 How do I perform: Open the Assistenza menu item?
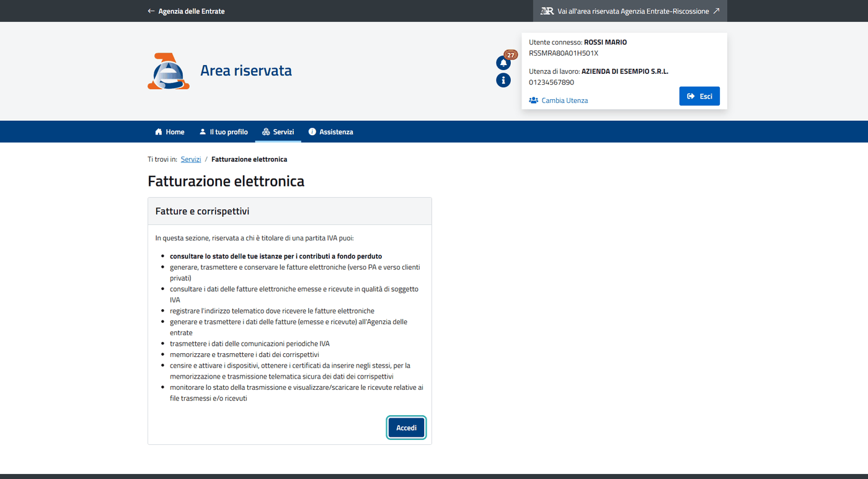click(331, 132)
